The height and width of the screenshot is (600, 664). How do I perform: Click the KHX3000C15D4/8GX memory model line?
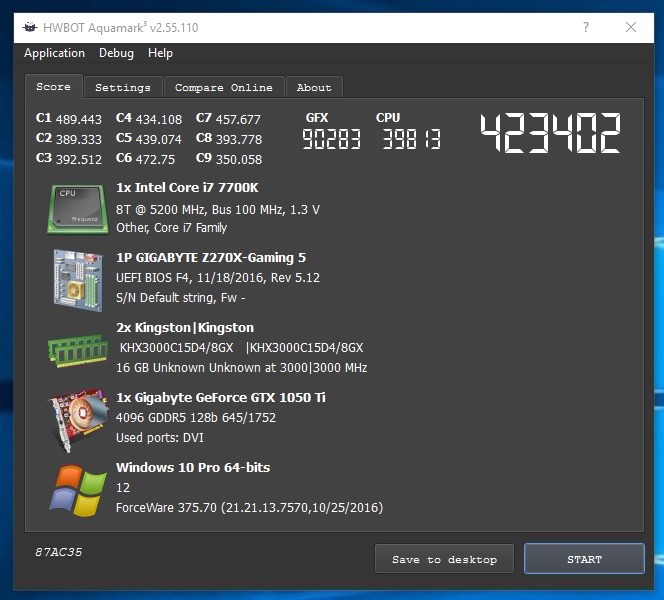241,348
